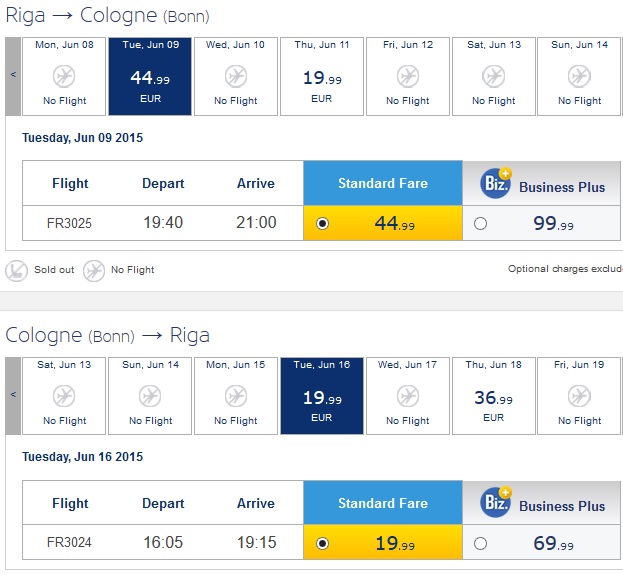Select the 99.99 Business Plus radio for FR3025

pyautogui.click(x=480, y=224)
